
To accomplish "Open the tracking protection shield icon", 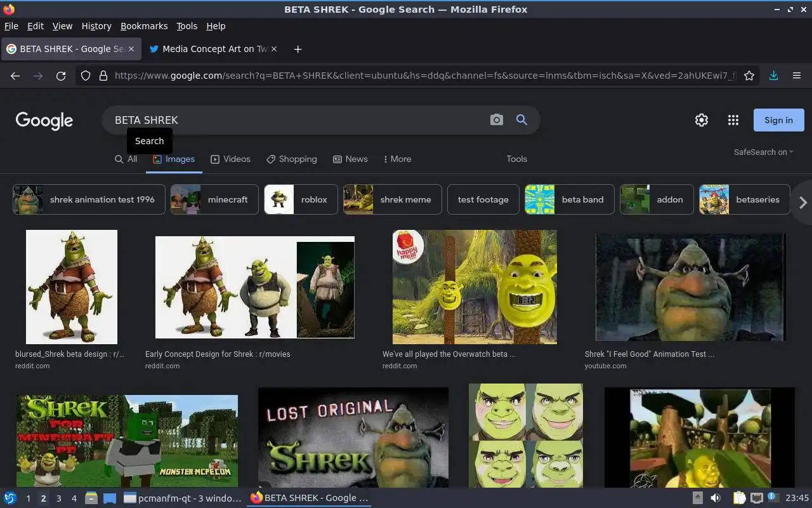I will [86, 76].
